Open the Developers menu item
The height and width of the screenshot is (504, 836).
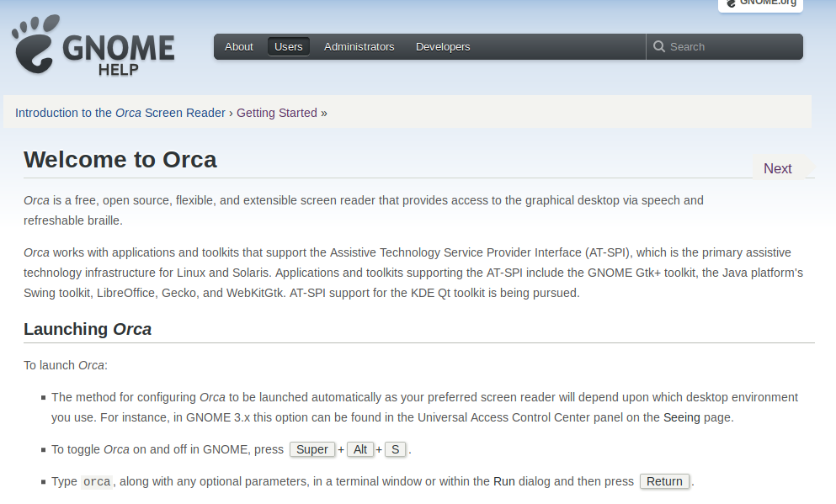pyautogui.click(x=443, y=47)
